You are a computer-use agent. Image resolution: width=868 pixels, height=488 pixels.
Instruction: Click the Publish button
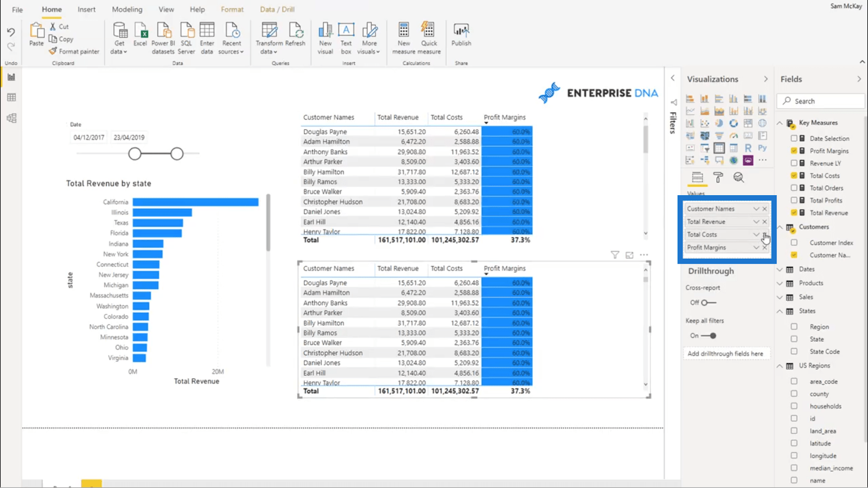461,35
